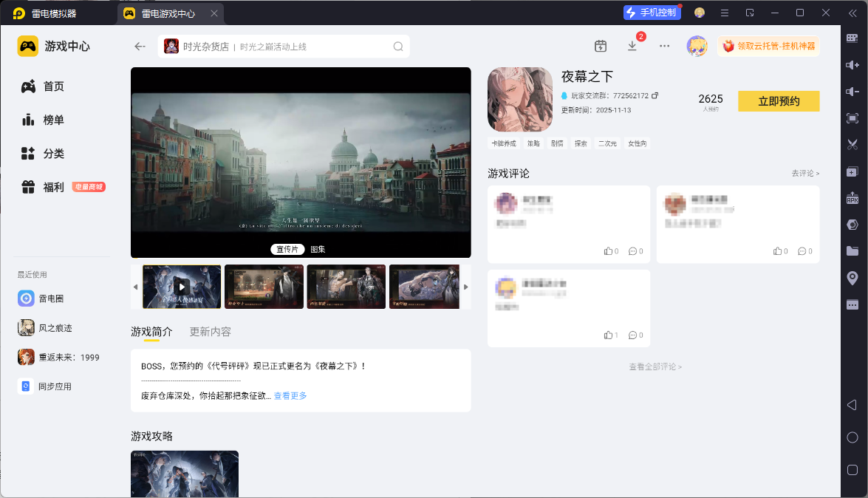Viewport: 868px width, 498px height.
Task: Decrease emulator volume with volume-down icon
Action: click(x=853, y=93)
